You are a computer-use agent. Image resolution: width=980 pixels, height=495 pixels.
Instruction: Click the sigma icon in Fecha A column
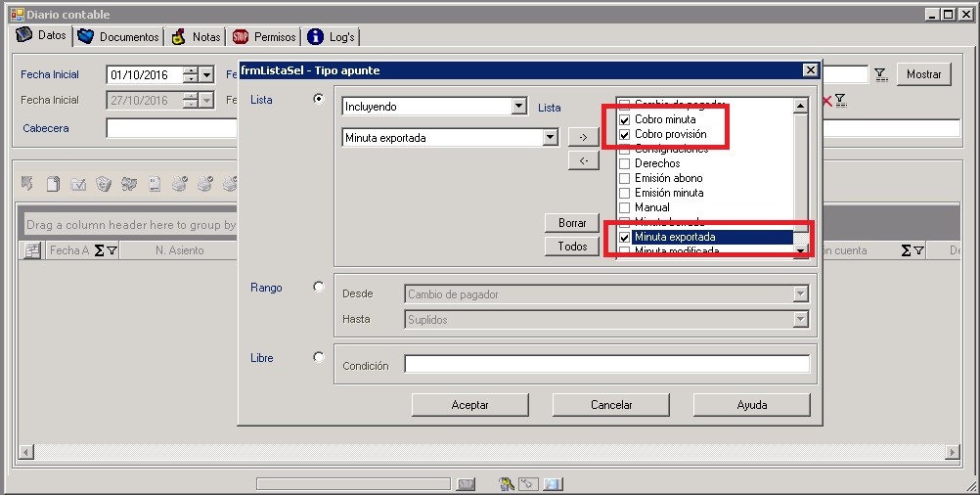[x=99, y=251]
